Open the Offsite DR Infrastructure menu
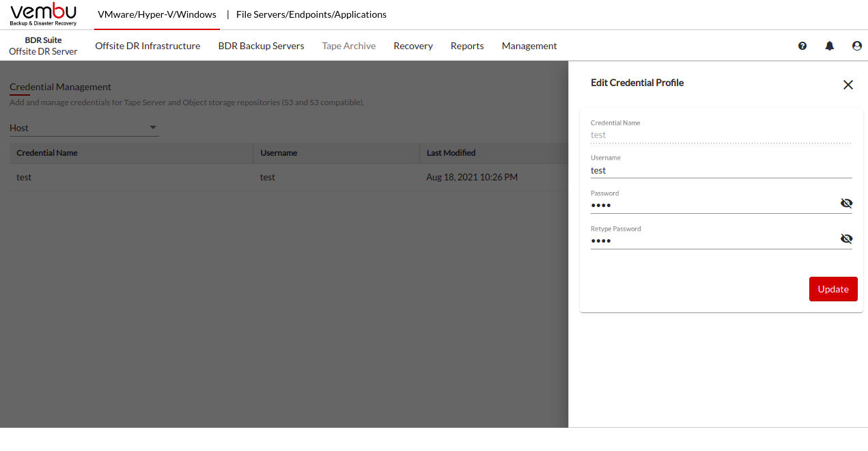The height and width of the screenshot is (451, 868). tap(148, 46)
